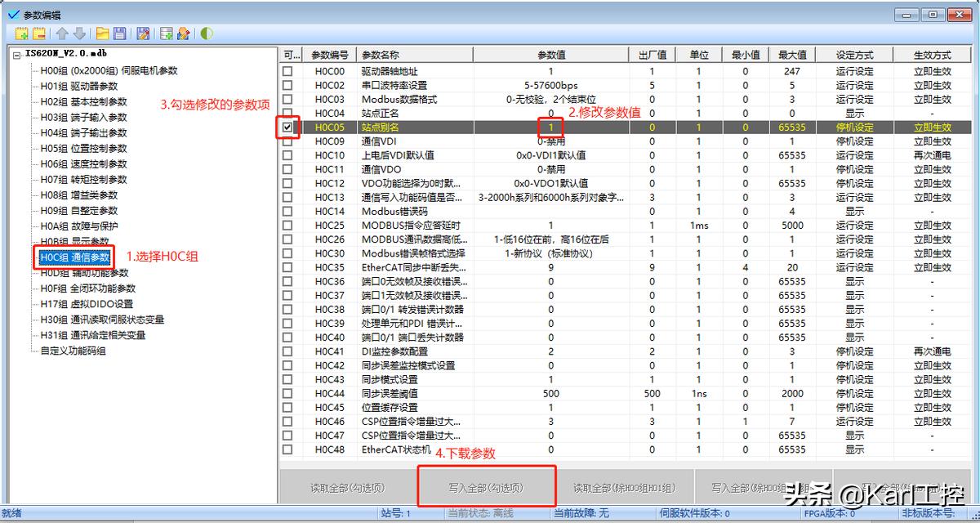Screen dimensions: 980x523
Task: Tick the checkbox for row H0C48
Action: pos(287,449)
